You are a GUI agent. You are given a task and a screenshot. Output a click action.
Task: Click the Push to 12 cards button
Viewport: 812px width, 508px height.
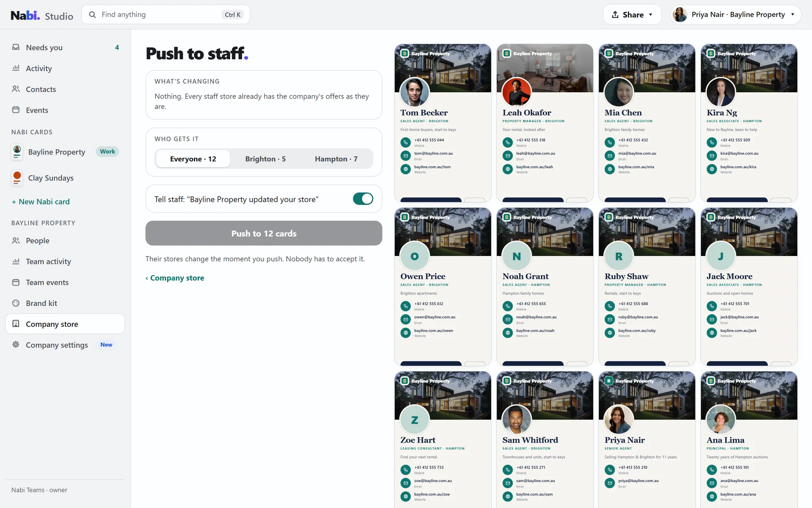[264, 233]
